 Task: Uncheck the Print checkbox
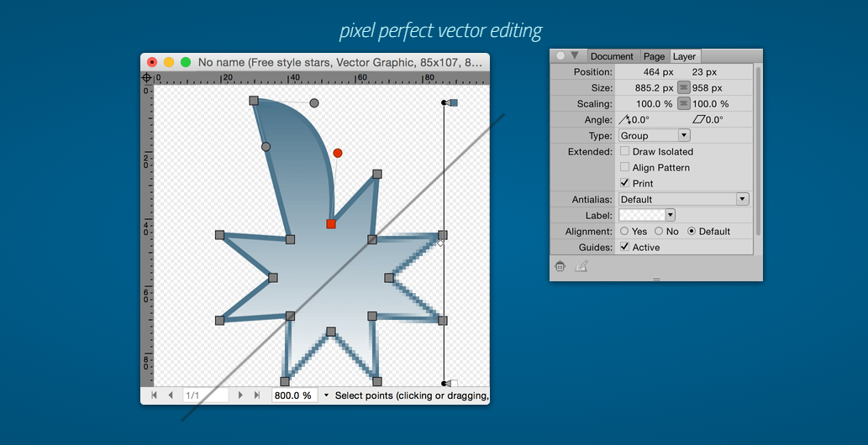624,183
